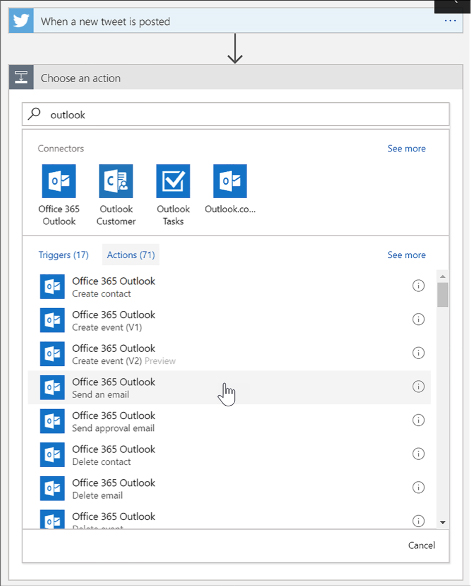Select the 'Create event (V2)' action text
The image size is (471, 586).
(x=107, y=361)
